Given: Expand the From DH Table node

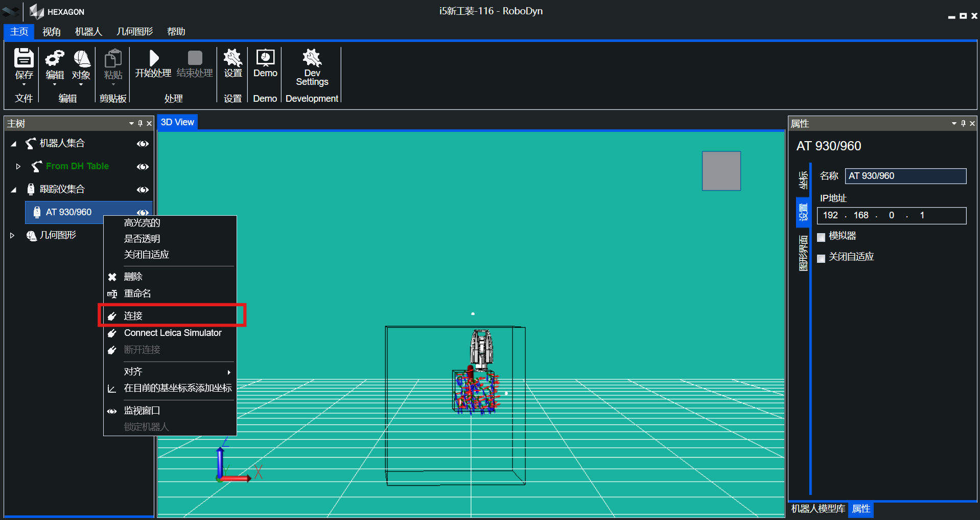Looking at the screenshot, I should point(18,166).
